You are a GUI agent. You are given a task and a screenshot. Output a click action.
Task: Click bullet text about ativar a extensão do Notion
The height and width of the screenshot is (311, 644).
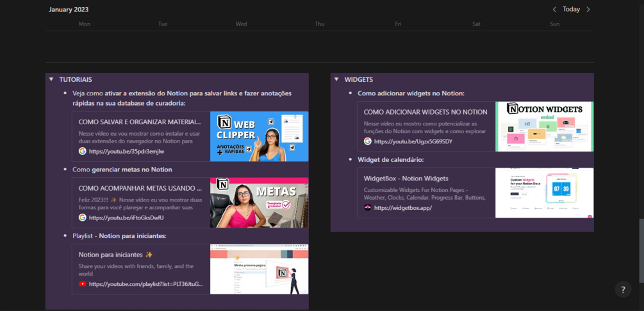[182, 98]
